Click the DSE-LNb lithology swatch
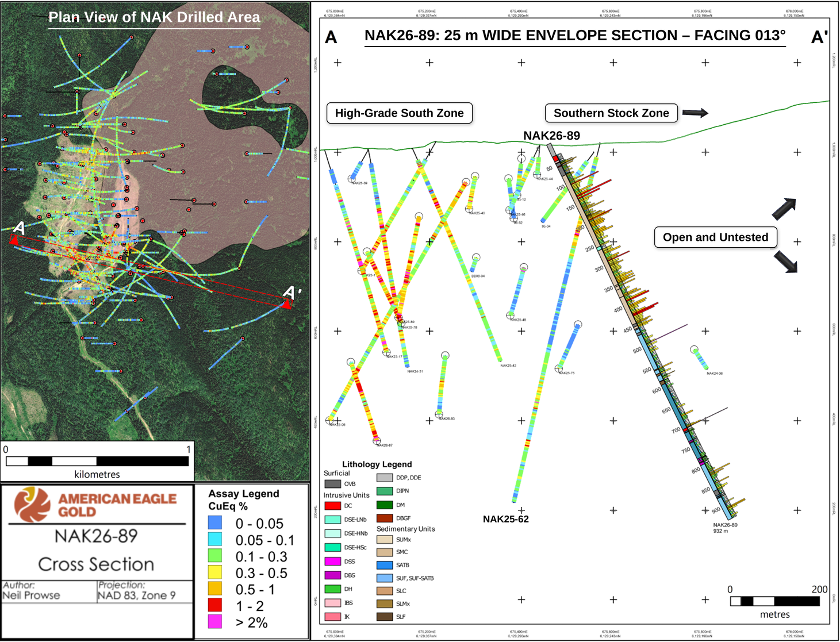The height and width of the screenshot is (642, 840). point(333,520)
